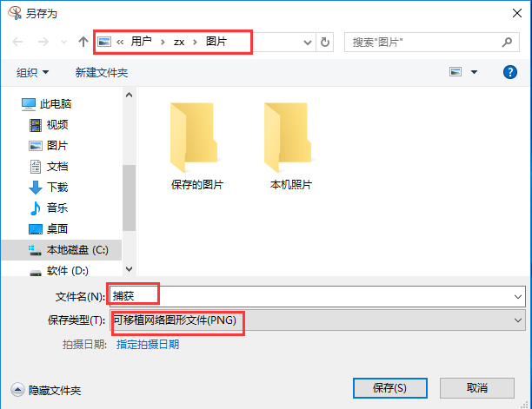Click 新建文件夹 in the toolbar

[x=102, y=72]
